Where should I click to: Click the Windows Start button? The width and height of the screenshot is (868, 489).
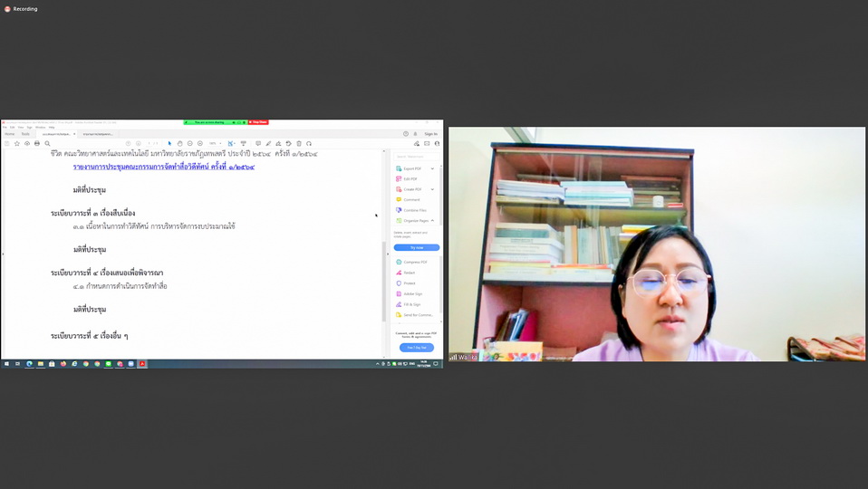pos(5,364)
